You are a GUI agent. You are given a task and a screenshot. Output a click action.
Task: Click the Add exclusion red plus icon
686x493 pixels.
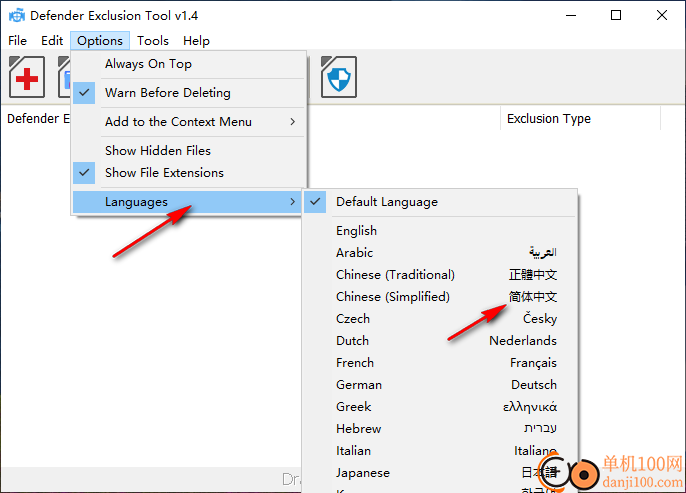coord(27,77)
